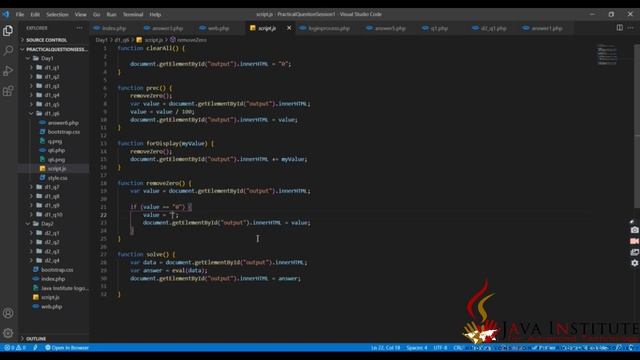Screen dimensions: 640x360
Task: Open the View menu
Action: 80,14
